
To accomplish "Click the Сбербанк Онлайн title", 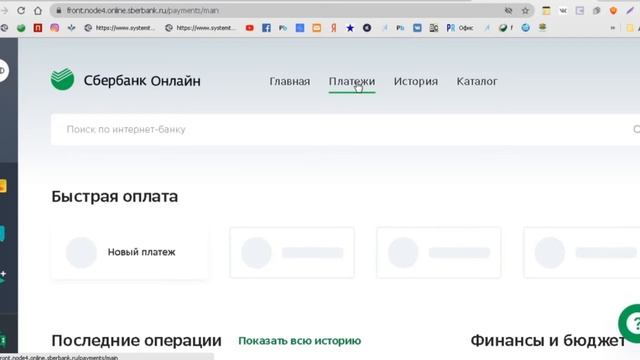I will 142,81.
